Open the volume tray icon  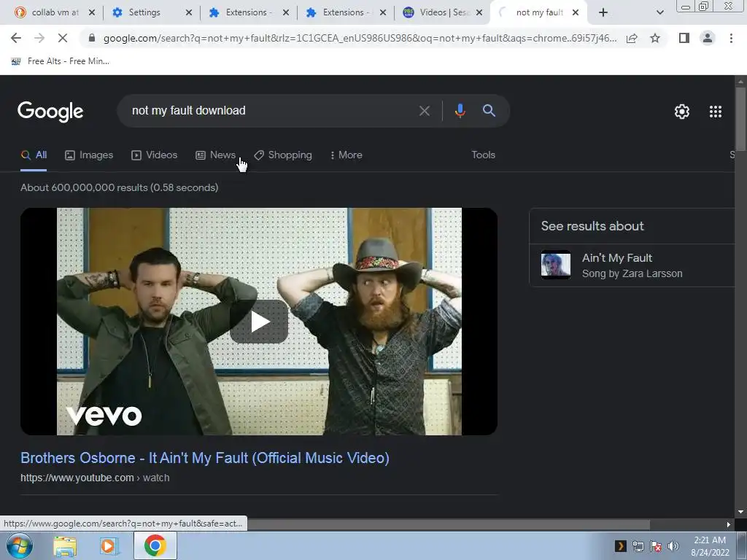coord(673,545)
